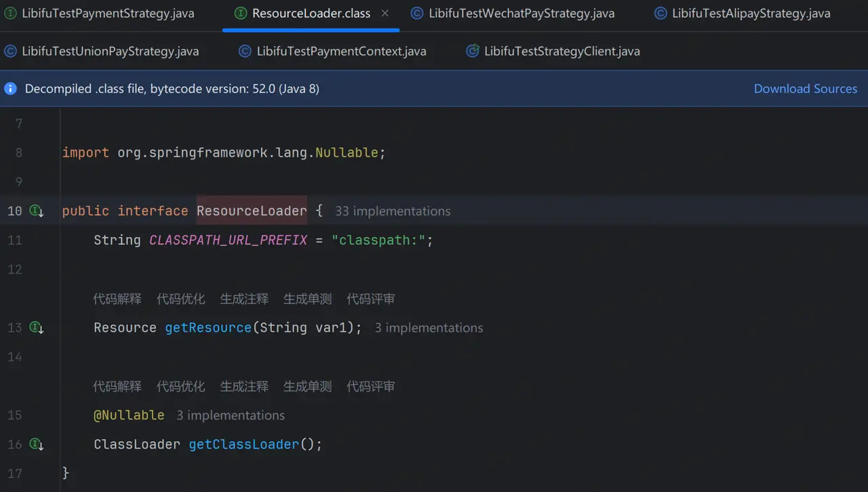
Task: Click the implementations gutter icon on line 10
Action: pyautogui.click(x=37, y=211)
